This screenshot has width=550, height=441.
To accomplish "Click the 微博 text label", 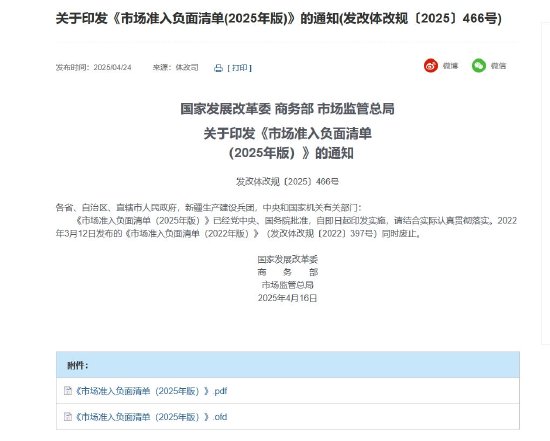I will (x=450, y=66).
